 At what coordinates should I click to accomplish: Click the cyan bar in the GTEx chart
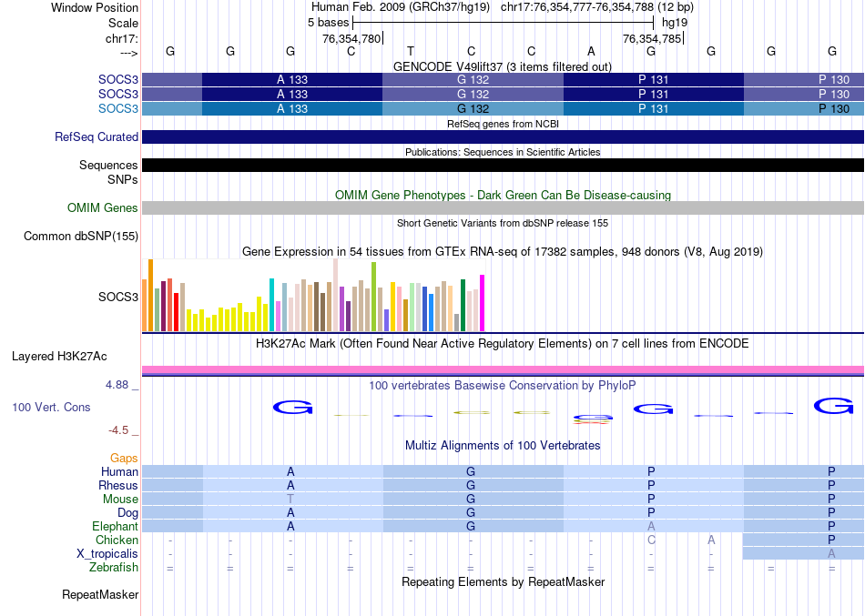click(271, 305)
